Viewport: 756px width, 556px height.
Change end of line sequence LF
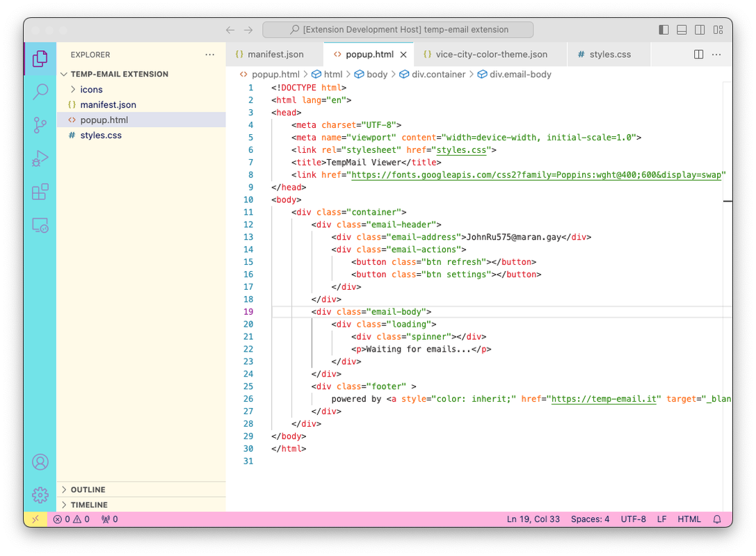pos(661,519)
